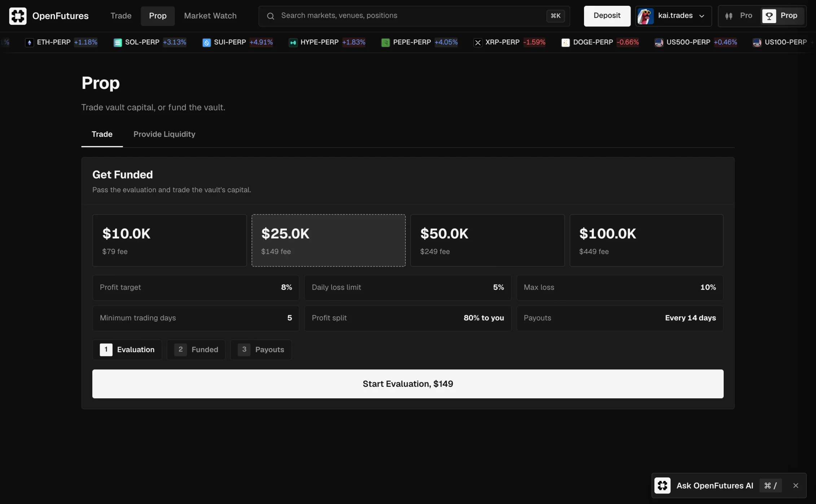Select step 1 Evaluation
This screenshot has width=816, height=504.
click(x=127, y=349)
